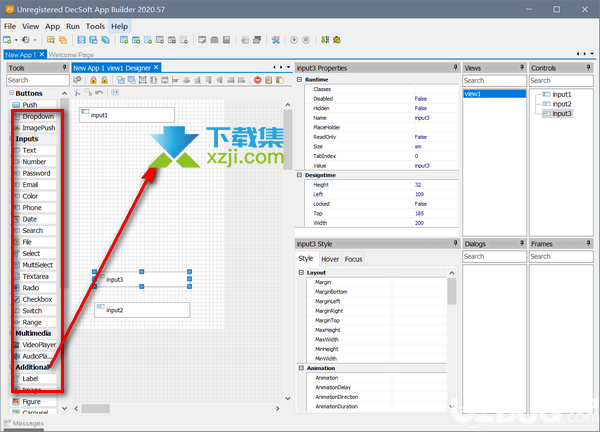The width and height of the screenshot is (600, 432).
Task: Toggle the Locked property False value
Action: (421, 204)
